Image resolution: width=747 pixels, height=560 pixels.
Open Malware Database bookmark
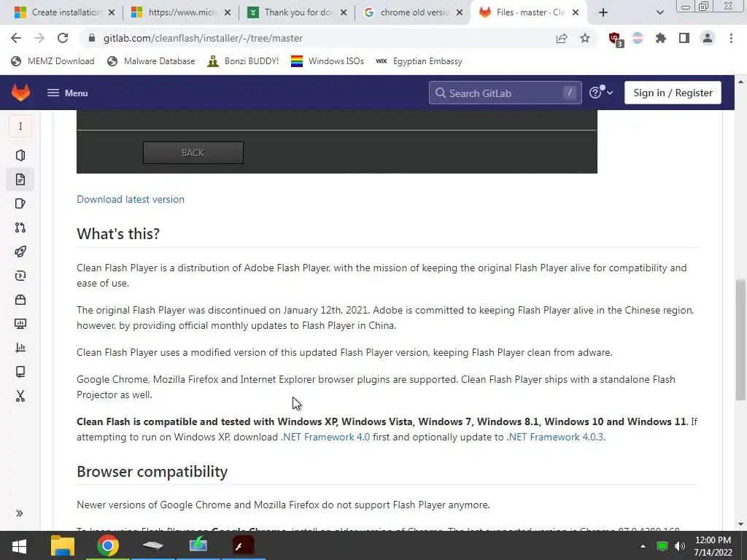tap(151, 61)
